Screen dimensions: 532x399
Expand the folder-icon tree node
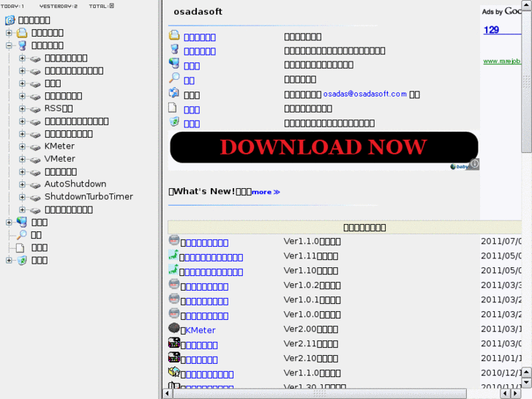click(10, 33)
